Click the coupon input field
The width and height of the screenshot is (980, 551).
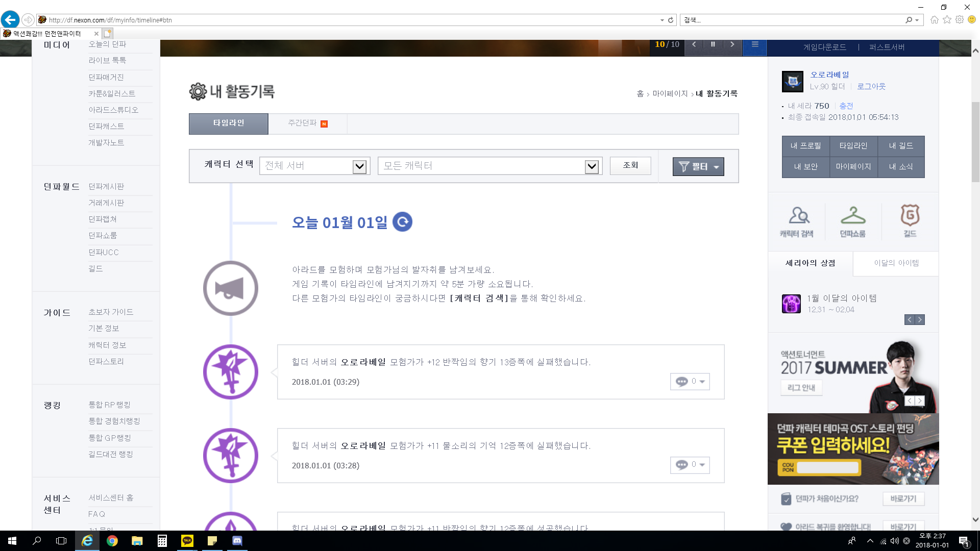(x=827, y=467)
